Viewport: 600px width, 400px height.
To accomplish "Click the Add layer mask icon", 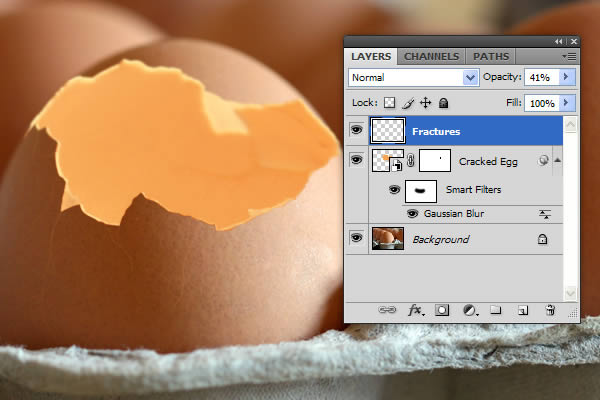I will (x=442, y=310).
